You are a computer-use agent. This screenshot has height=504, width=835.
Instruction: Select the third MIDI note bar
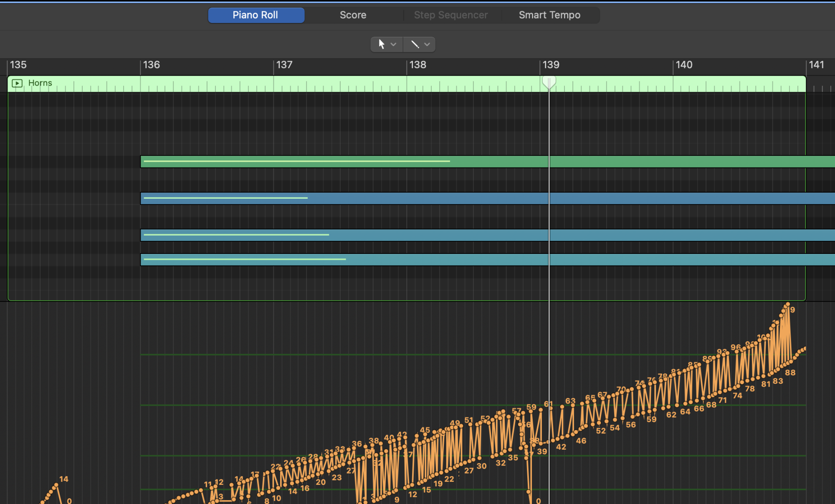[x=488, y=235]
